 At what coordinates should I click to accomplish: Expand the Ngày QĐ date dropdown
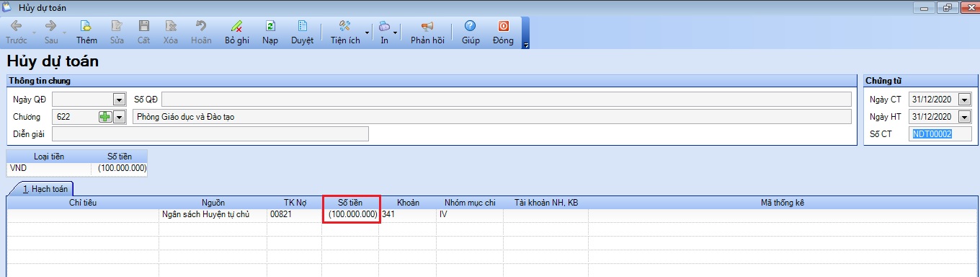point(120,99)
